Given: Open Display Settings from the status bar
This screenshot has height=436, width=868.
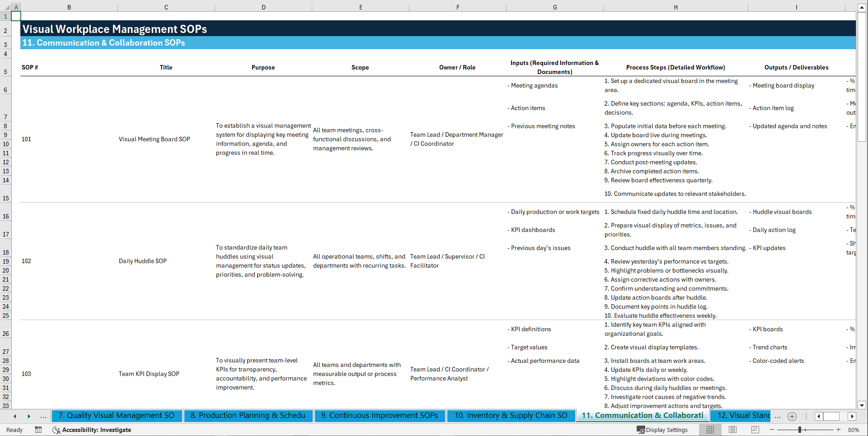Looking at the screenshot, I should (x=662, y=430).
